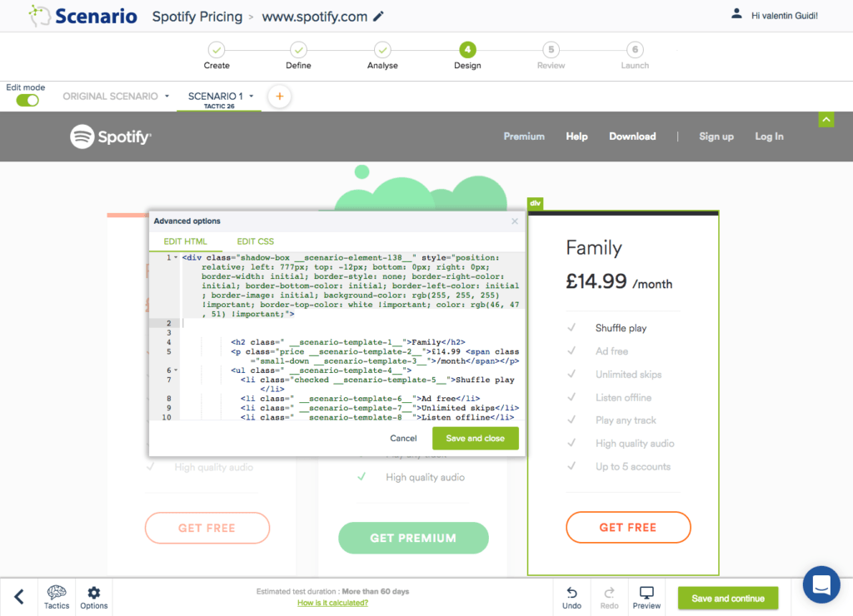Click the Scenario logo
This screenshot has height=616, width=853.
pos(82,16)
